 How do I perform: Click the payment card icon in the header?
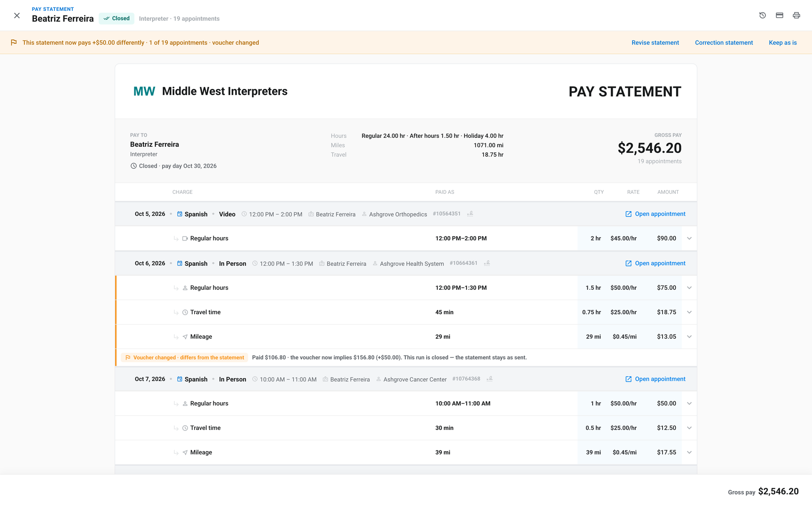[x=780, y=16]
